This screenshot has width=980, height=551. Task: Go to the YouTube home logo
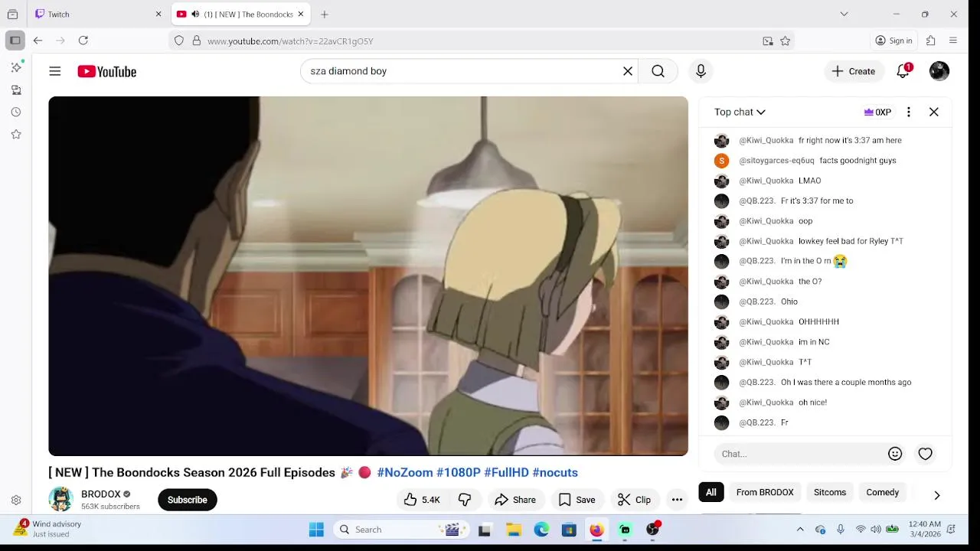106,71
